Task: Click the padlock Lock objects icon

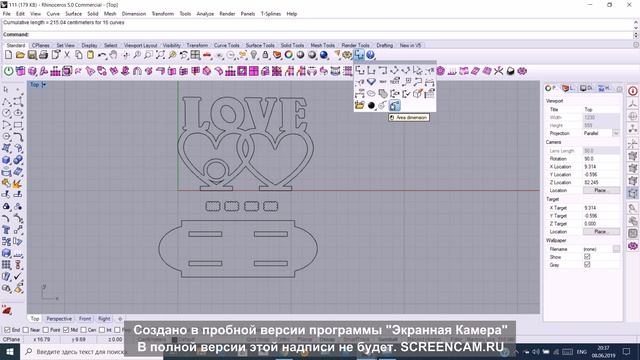Action: (265, 55)
